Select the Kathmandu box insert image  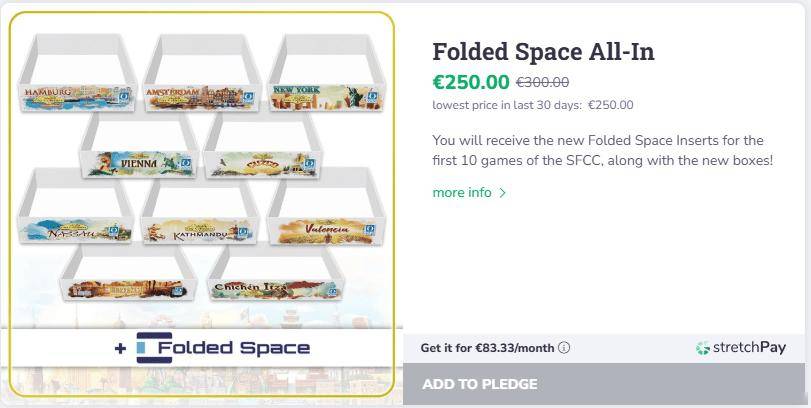[200, 214]
